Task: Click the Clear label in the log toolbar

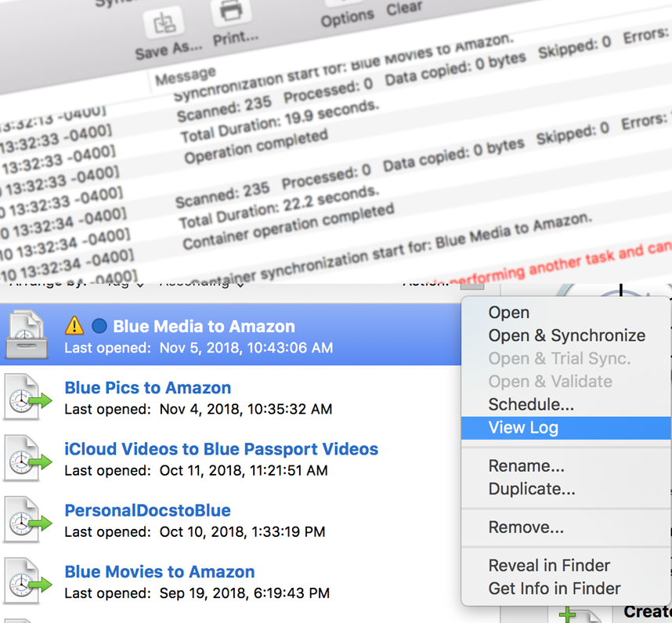Action: (x=404, y=7)
